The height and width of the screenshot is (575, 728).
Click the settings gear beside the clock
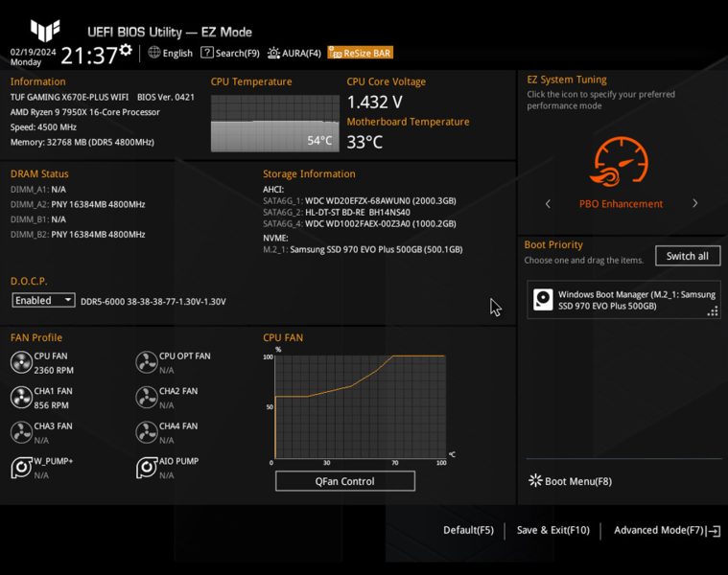click(126, 50)
